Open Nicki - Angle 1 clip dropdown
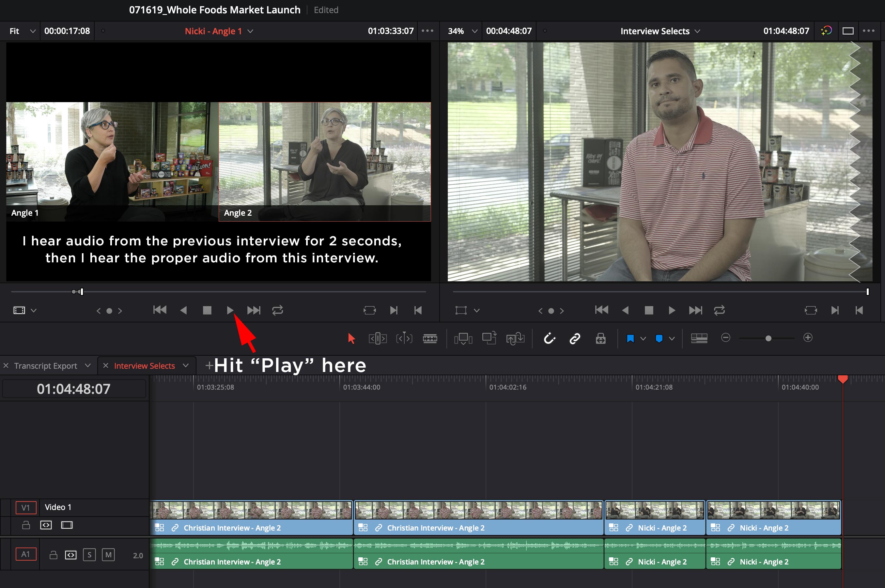The width and height of the screenshot is (885, 588). pyautogui.click(x=250, y=31)
